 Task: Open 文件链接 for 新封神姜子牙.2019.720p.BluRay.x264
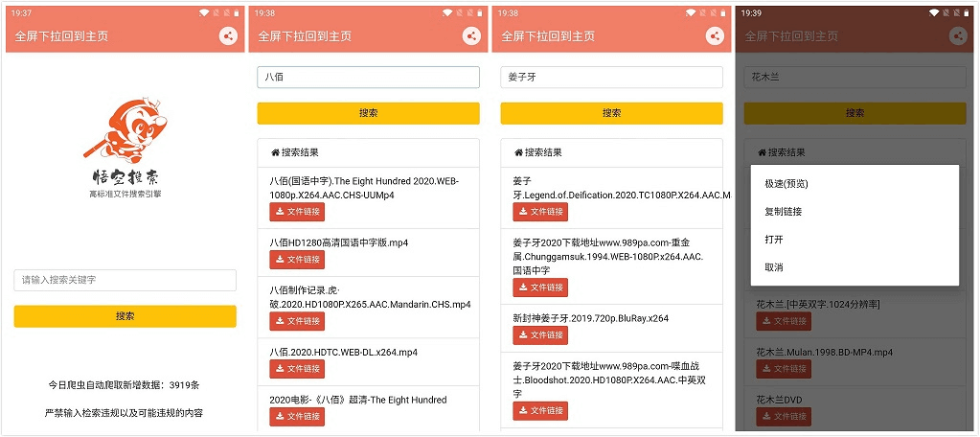[540, 335]
